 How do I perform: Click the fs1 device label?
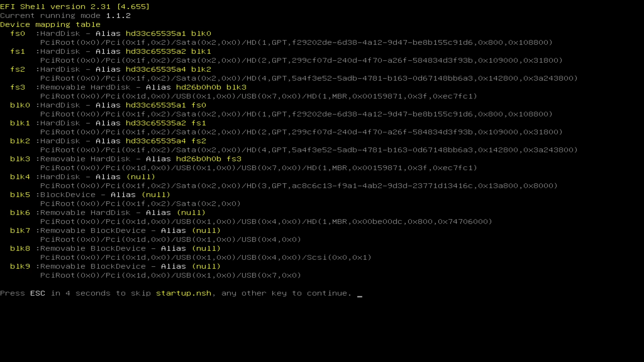[17, 52]
